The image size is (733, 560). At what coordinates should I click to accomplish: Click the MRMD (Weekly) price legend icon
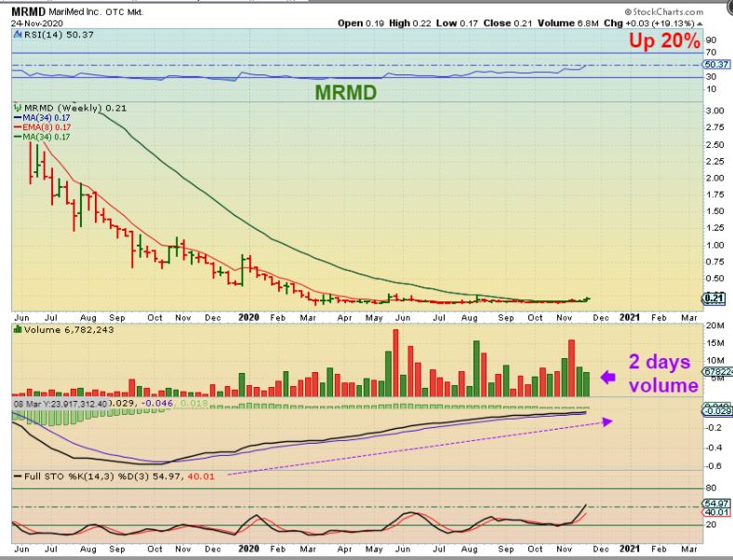click(x=19, y=108)
